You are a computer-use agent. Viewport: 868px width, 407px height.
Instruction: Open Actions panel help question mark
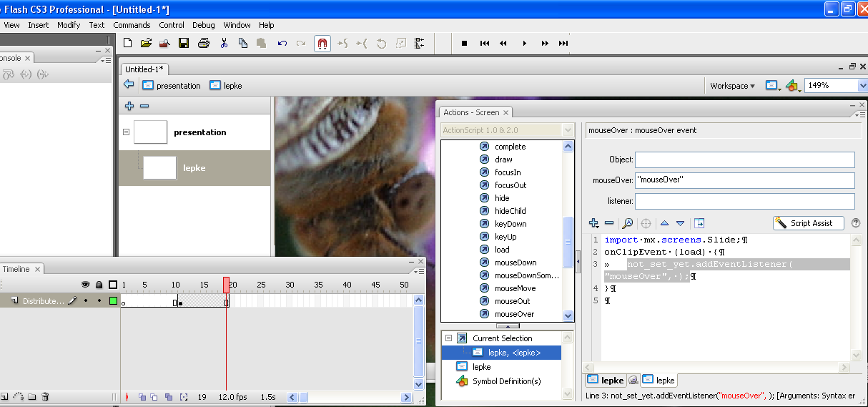(856, 223)
